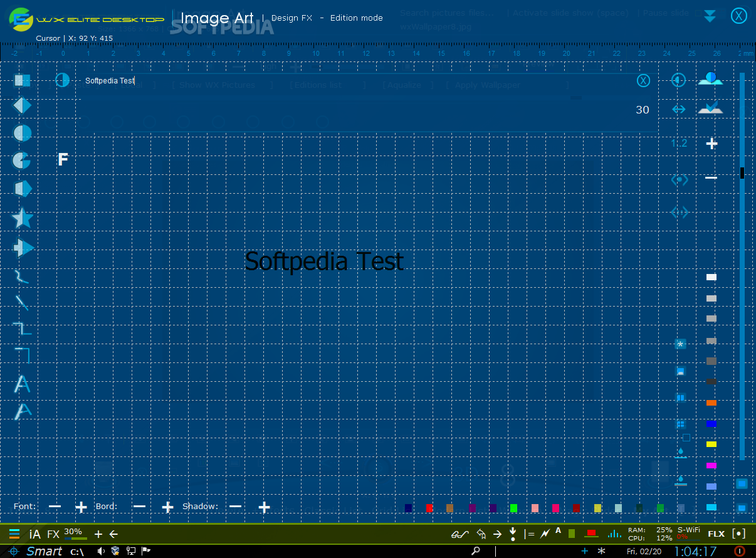Select the corner bracket line tool
This screenshot has height=558, width=756.
tap(22, 355)
